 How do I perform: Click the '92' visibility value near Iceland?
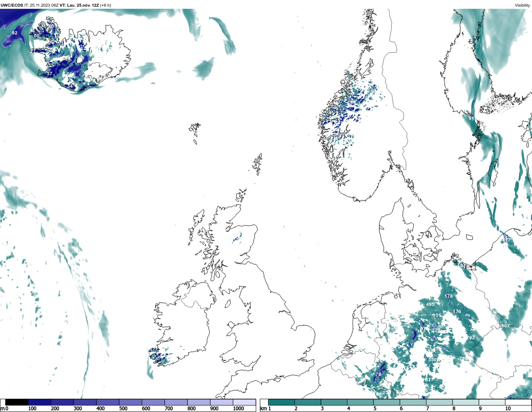tap(15, 33)
